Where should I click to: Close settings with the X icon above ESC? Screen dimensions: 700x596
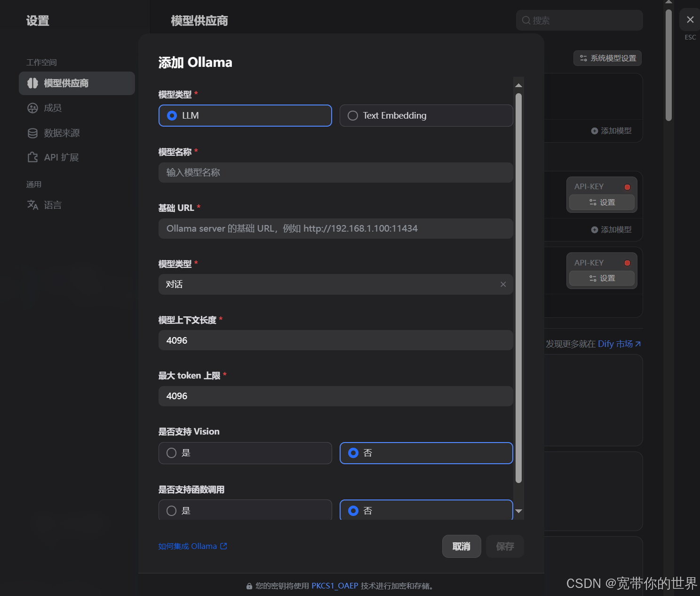[x=690, y=20]
